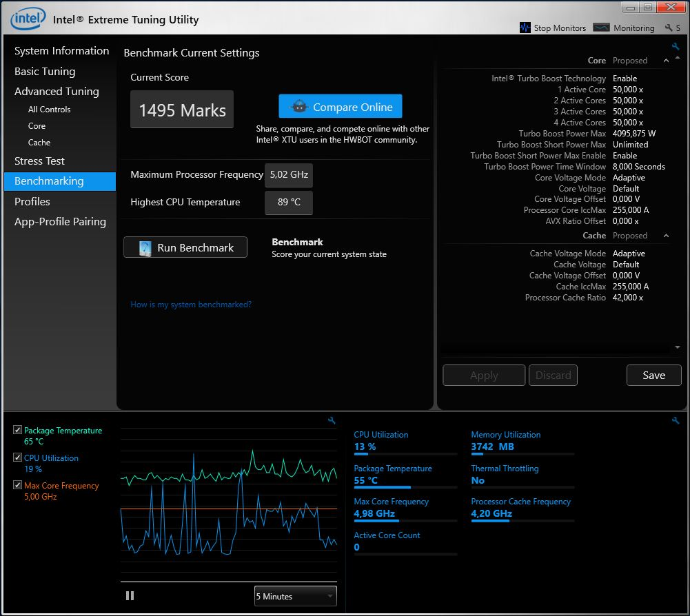Click the Intel logo icon
The height and width of the screenshot is (616, 690).
pyautogui.click(x=28, y=19)
